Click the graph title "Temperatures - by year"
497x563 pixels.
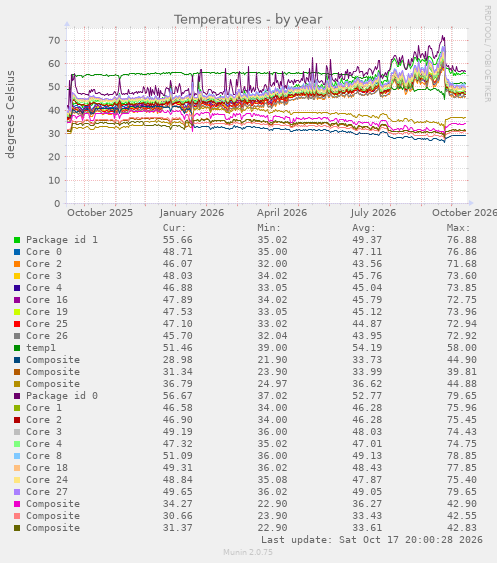pos(248,19)
